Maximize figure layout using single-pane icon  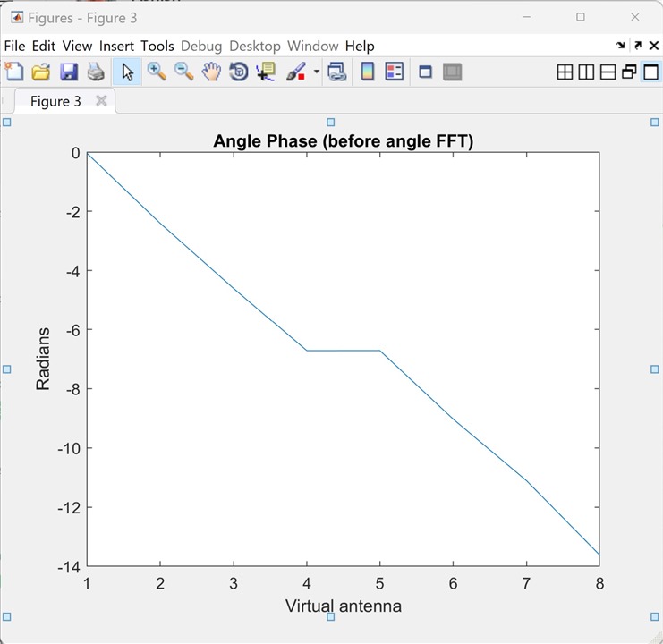click(650, 72)
